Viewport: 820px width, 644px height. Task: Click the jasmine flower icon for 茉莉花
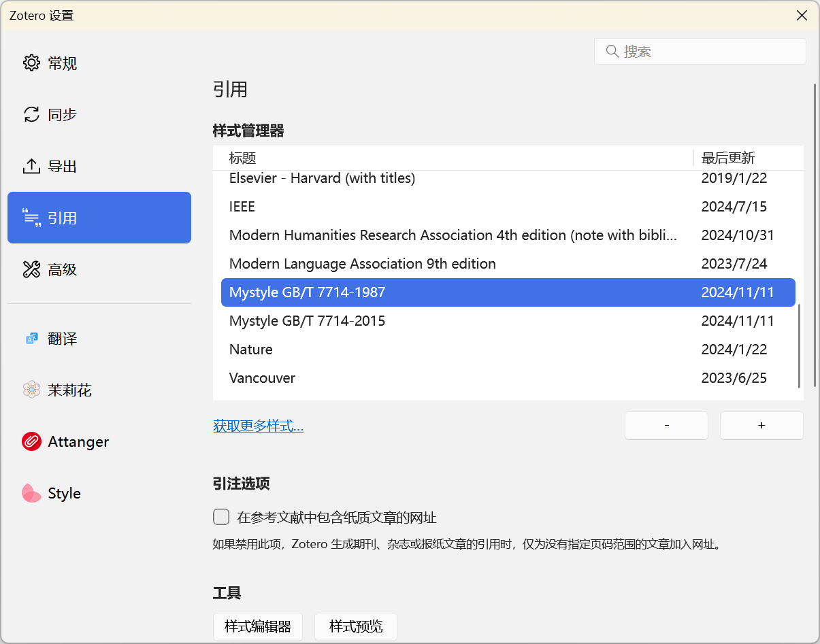(x=31, y=390)
